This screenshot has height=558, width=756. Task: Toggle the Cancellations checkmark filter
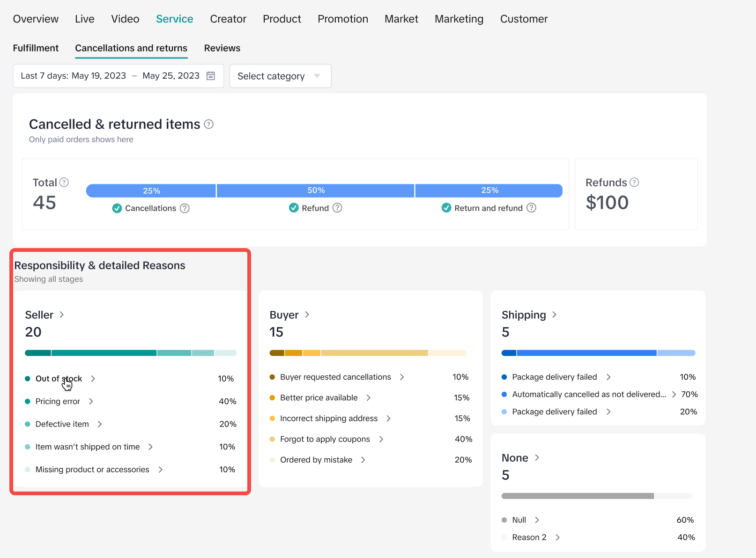click(x=117, y=208)
